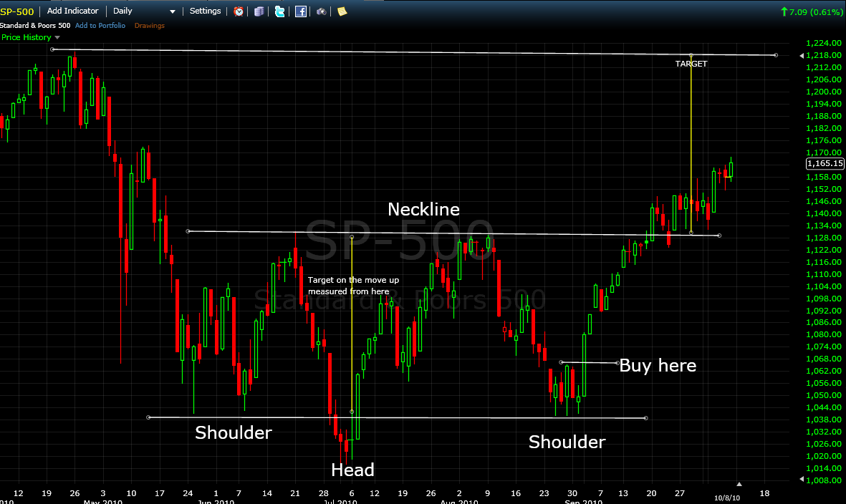The height and width of the screenshot is (504, 846).
Task: Click the database stack icon in toolbar
Action: pos(259,11)
